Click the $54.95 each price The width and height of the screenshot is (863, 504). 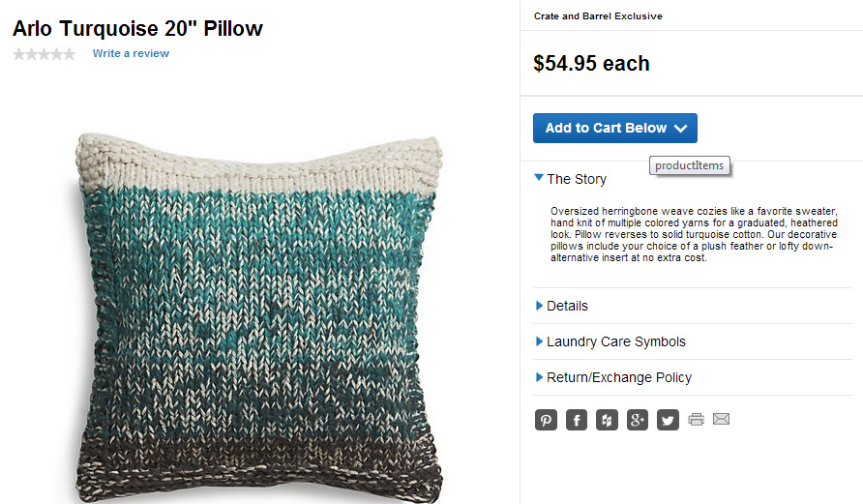tap(591, 64)
